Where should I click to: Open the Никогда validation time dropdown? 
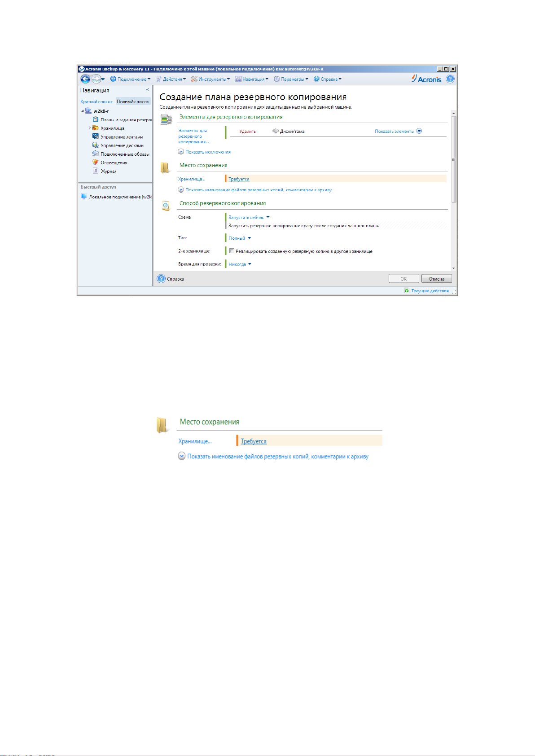pos(240,264)
